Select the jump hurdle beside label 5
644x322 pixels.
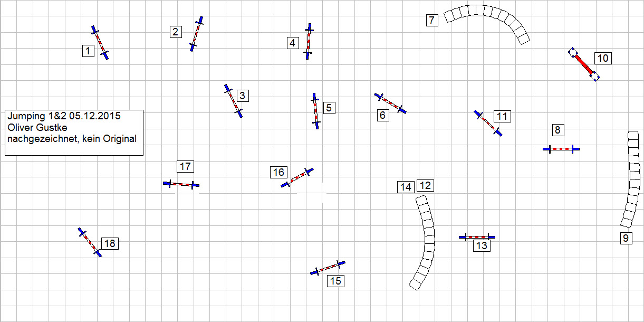coord(315,111)
